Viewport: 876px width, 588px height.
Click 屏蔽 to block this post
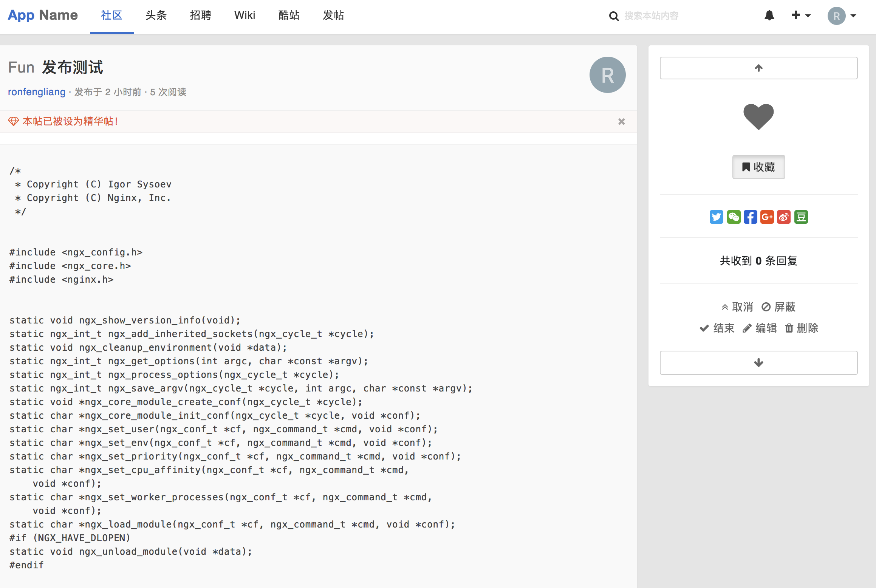click(x=778, y=307)
